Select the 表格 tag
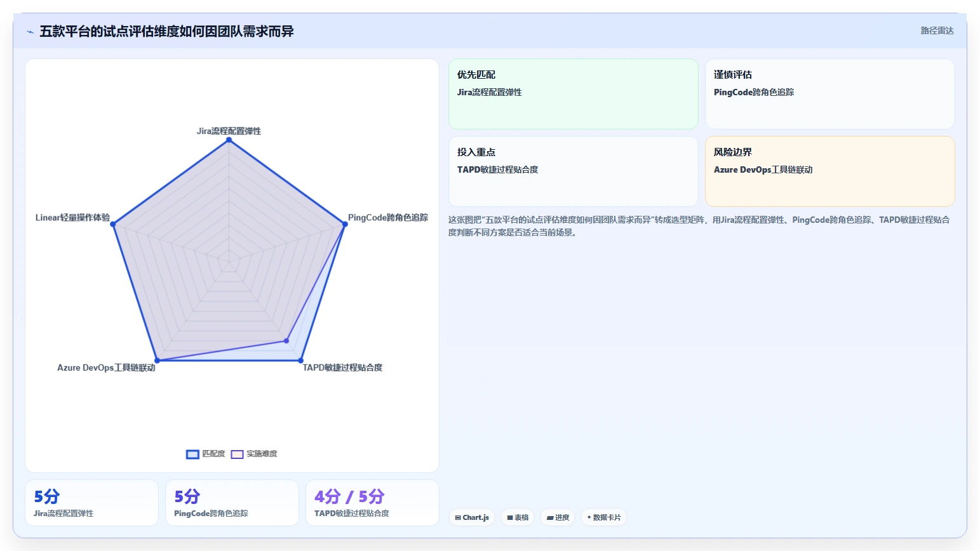 click(518, 517)
